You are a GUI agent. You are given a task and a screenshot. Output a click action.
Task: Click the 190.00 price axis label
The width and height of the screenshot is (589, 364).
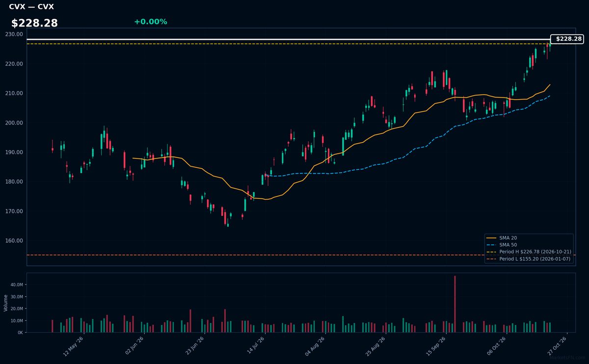[x=14, y=152]
